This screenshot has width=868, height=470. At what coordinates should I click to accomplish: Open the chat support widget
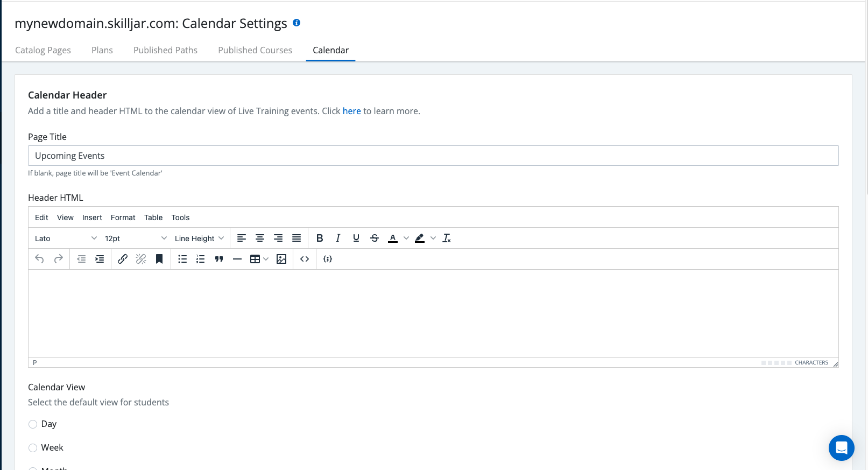pyautogui.click(x=841, y=447)
